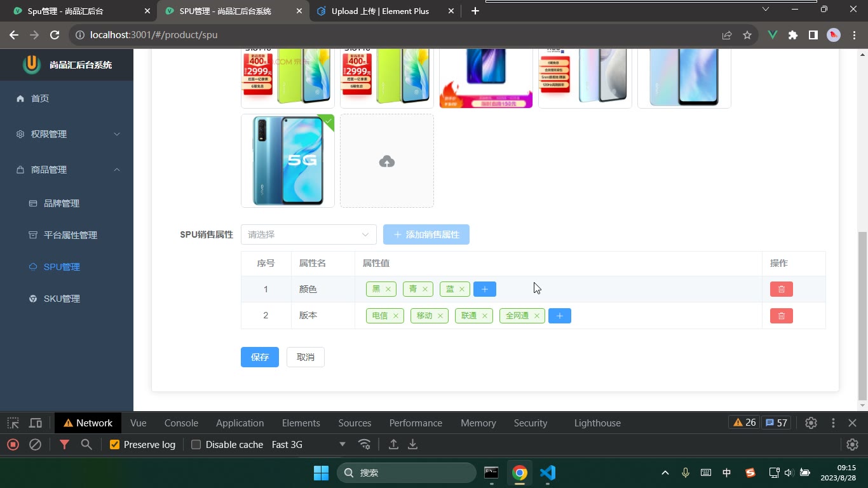Remove the 黑 color tag
Viewport: 868px width, 488px height.
388,289
